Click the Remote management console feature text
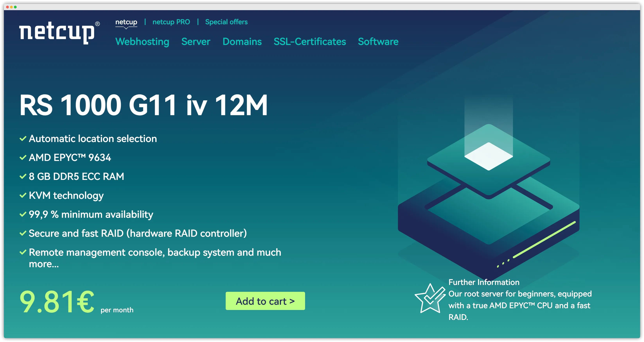This screenshot has width=644, height=342. (155, 258)
